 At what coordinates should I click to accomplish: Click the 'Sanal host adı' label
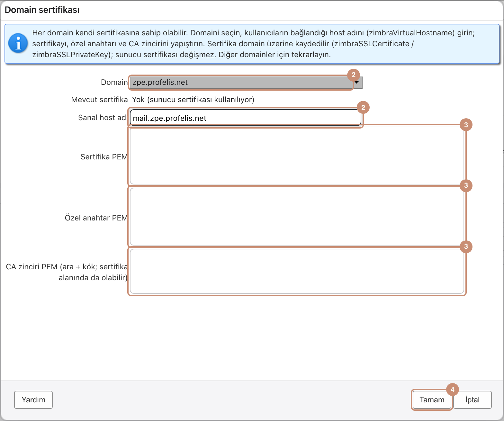tap(103, 118)
